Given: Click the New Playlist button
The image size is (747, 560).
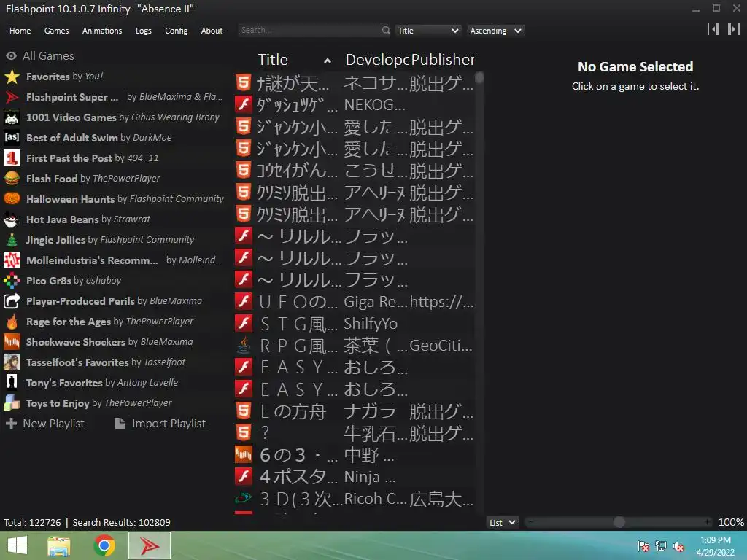Looking at the screenshot, I should (45, 424).
